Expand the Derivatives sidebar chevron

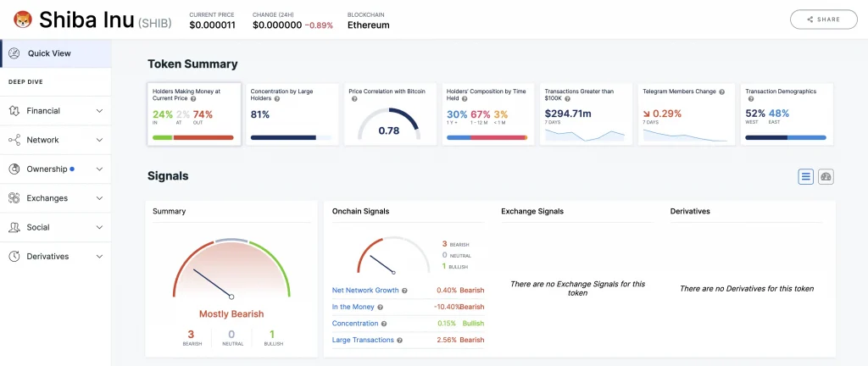coord(99,257)
